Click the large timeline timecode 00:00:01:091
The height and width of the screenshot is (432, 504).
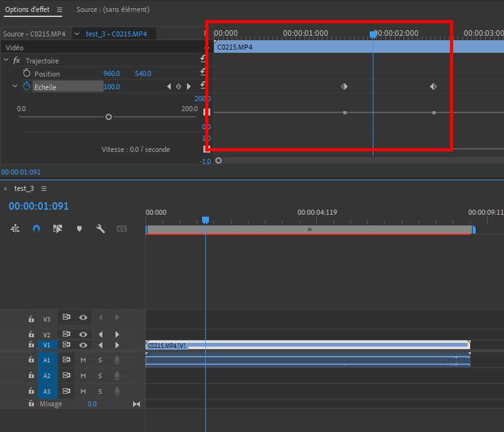pyautogui.click(x=38, y=206)
